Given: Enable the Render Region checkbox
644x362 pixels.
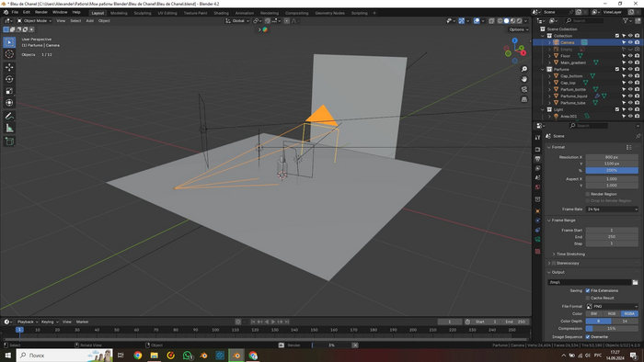Looking at the screenshot, I should click(x=588, y=194).
